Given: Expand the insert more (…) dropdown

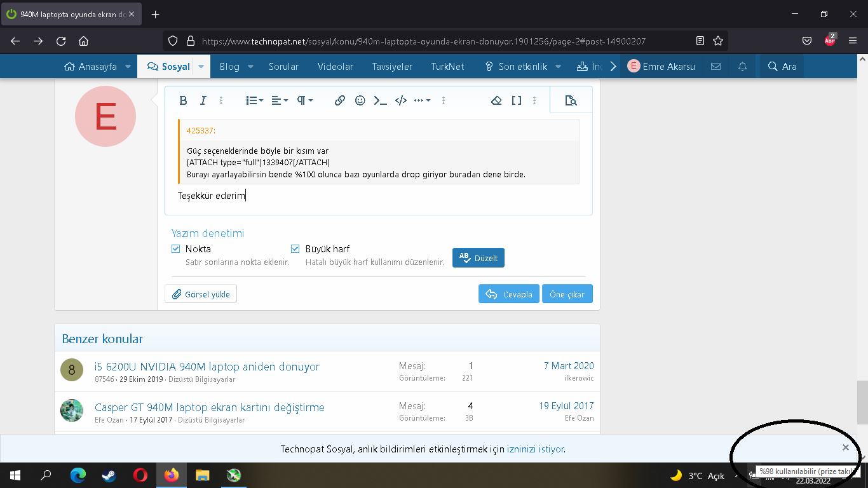Looking at the screenshot, I should pos(423,100).
